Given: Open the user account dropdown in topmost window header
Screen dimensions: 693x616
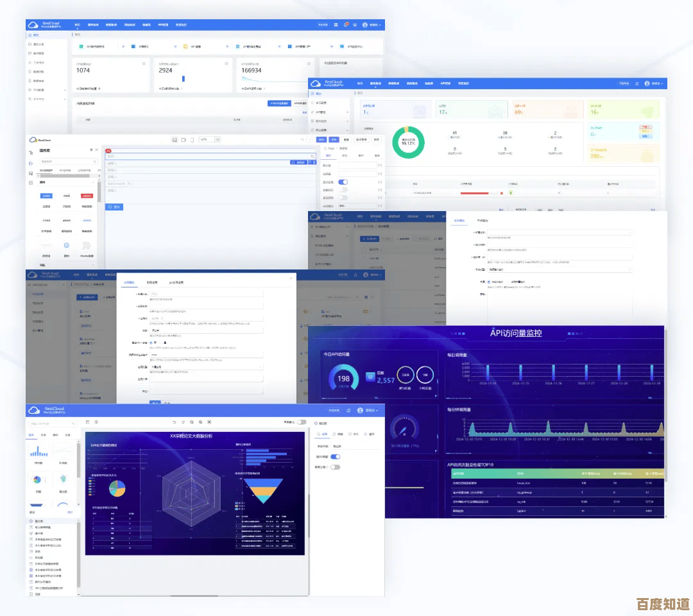Looking at the screenshot, I should (x=372, y=25).
